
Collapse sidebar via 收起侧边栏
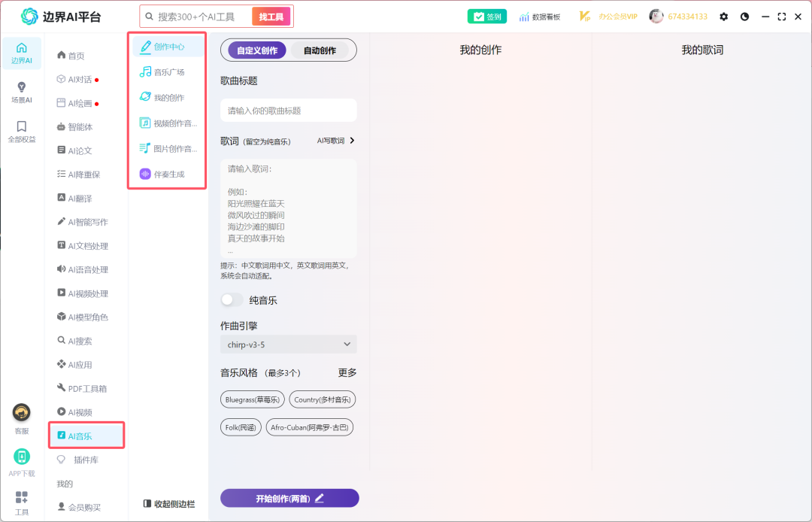[x=169, y=504]
